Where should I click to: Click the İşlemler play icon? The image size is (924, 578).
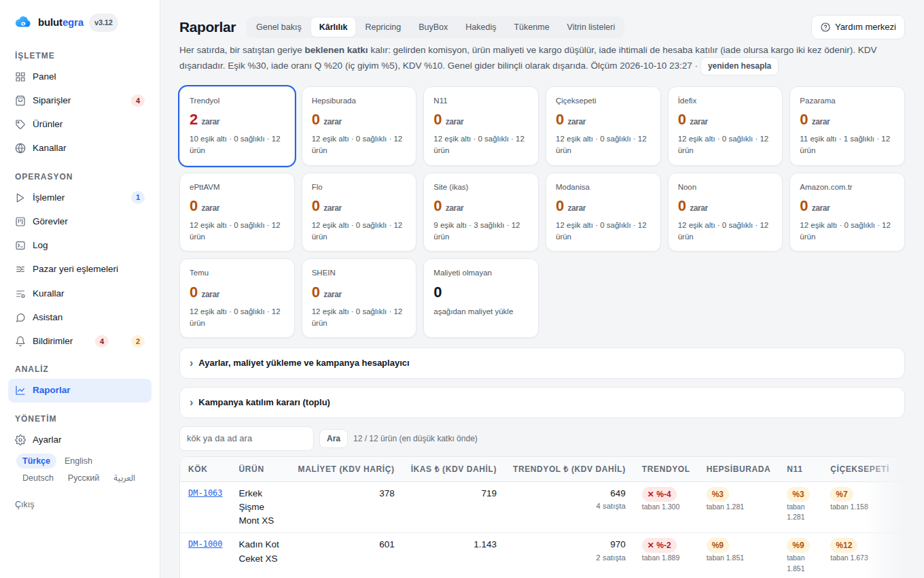20,198
